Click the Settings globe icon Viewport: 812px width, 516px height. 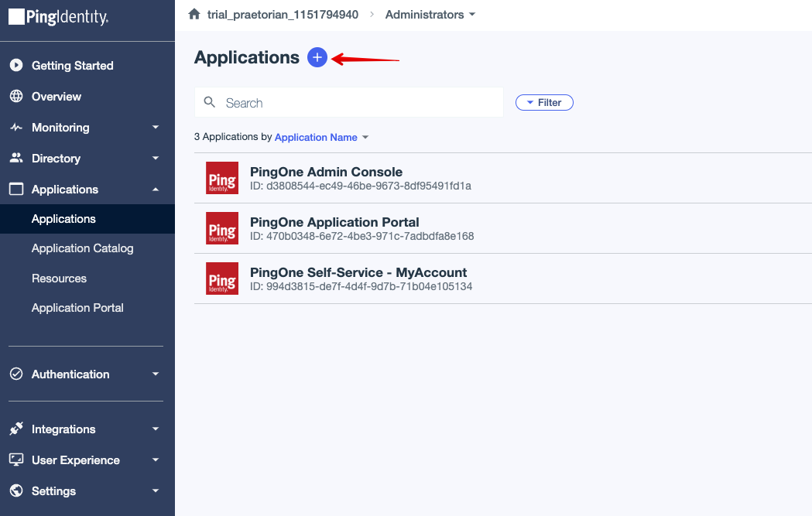point(16,490)
